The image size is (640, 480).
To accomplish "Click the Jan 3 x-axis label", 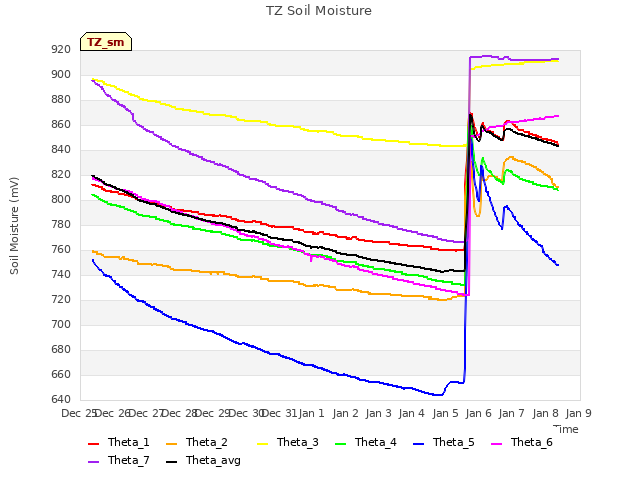I will tap(378, 413).
